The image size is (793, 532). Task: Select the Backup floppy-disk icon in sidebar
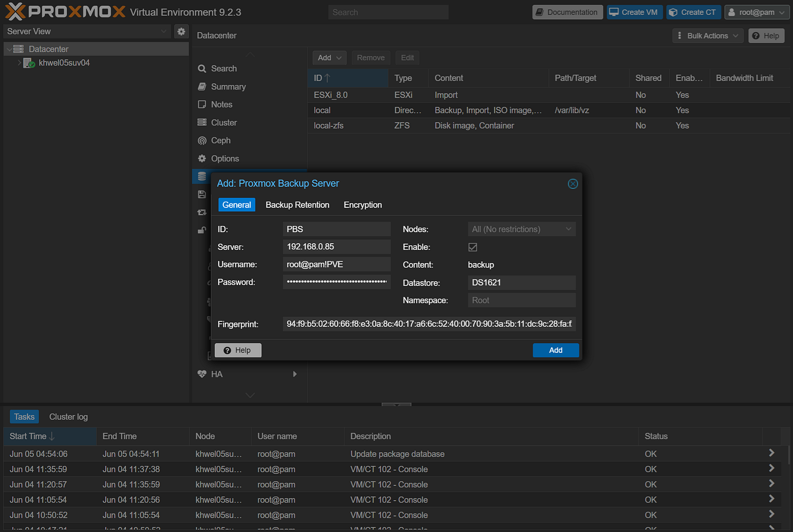click(202, 194)
